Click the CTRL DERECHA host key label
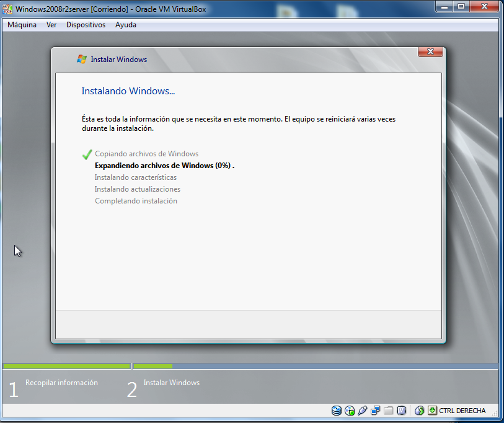The height and width of the screenshot is (423, 504). (462, 411)
